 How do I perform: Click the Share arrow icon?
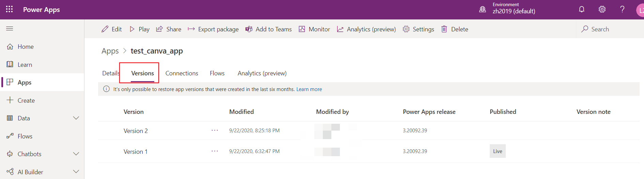coord(159,29)
